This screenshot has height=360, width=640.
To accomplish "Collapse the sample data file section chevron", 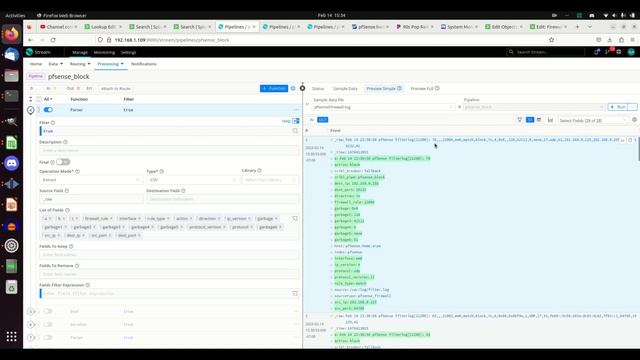I will coord(307,104).
